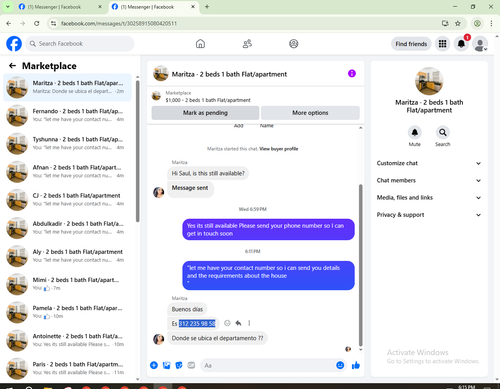Click the Mark as pending button
The height and width of the screenshot is (389, 500).
tap(205, 113)
